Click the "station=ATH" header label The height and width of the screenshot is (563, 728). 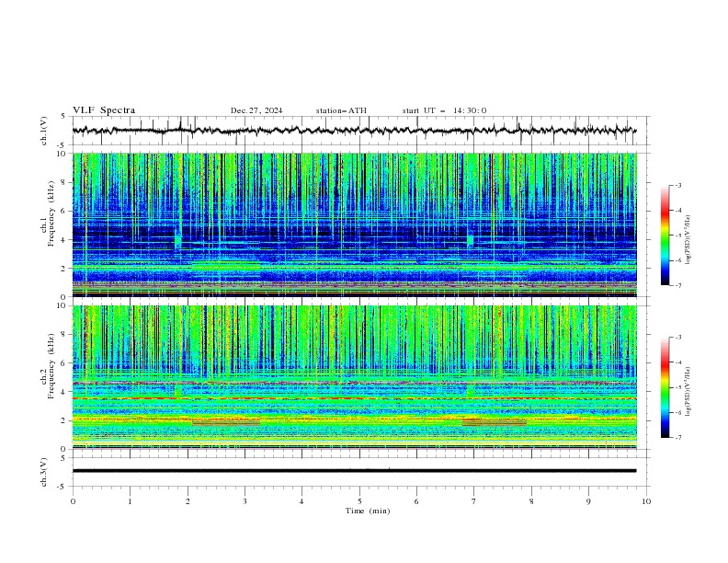pyautogui.click(x=341, y=110)
